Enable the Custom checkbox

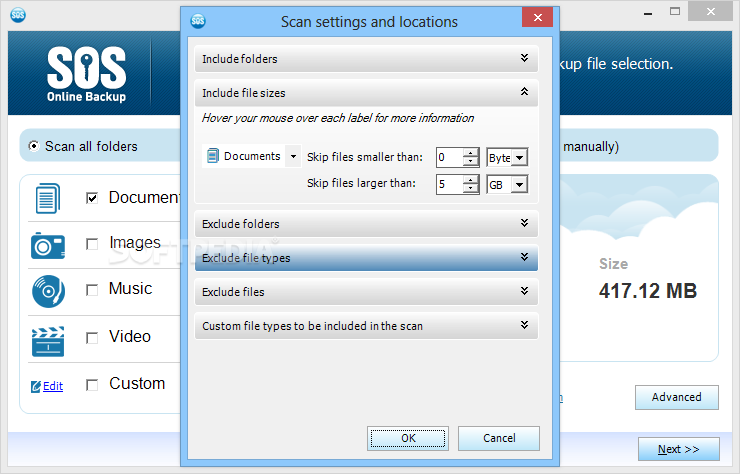click(x=92, y=385)
